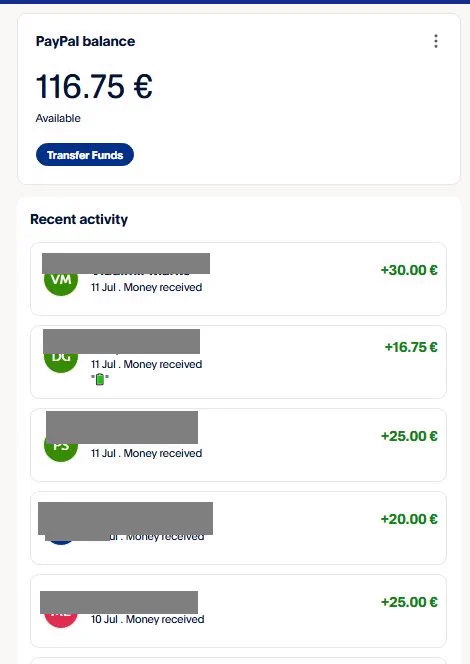The height and width of the screenshot is (664, 470).
Task: Click the PayPal balance title
Action: pos(86,42)
